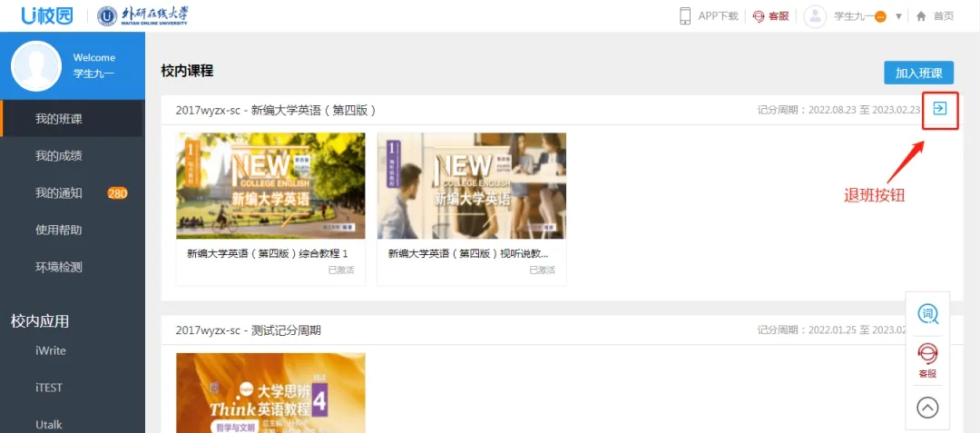Open 新编大学英语 视听说教程 cover thumbnail
980x433 pixels.
[x=472, y=185]
